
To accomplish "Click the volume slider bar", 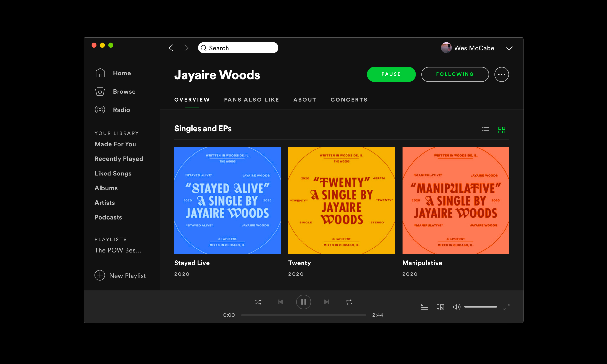I will (481, 307).
